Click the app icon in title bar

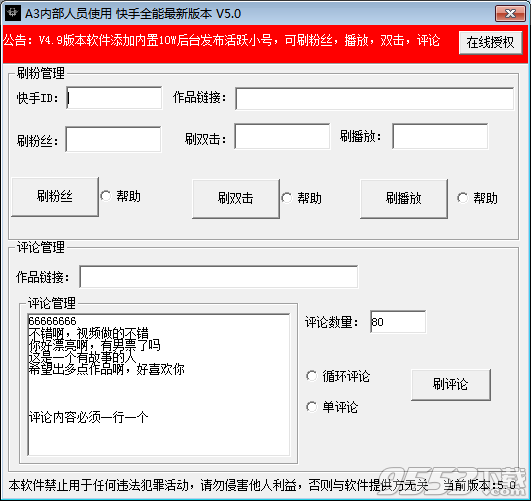tap(13, 14)
